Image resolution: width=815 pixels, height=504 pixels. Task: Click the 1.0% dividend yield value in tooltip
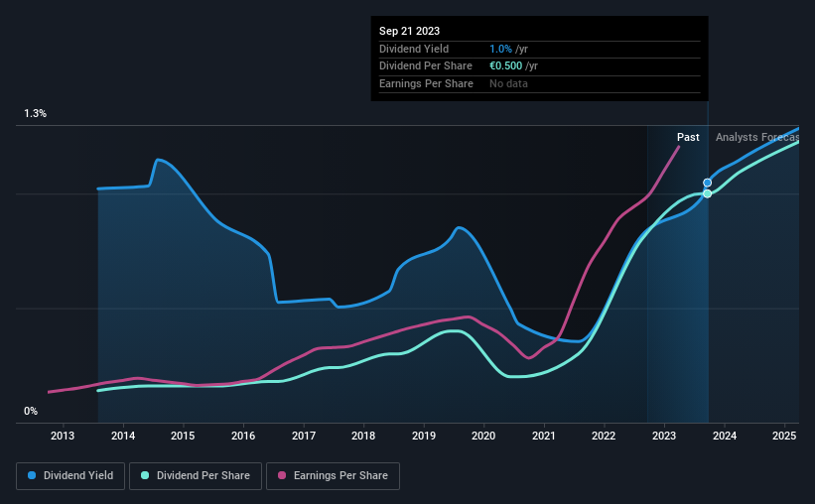click(500, 49)
